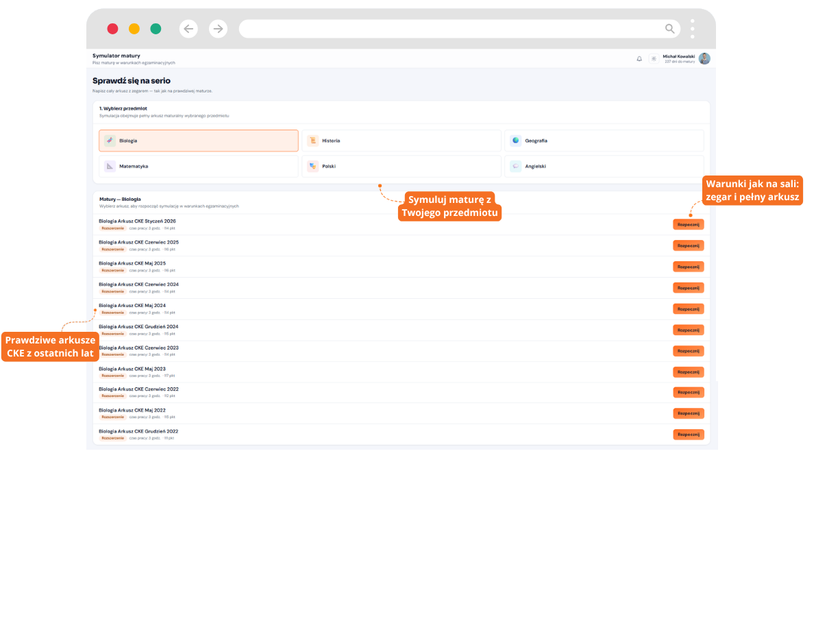Screen dimensions: 840x617
Task: Start the Grudzień 2024 exam with Rozpocznij
Action: 688,330
